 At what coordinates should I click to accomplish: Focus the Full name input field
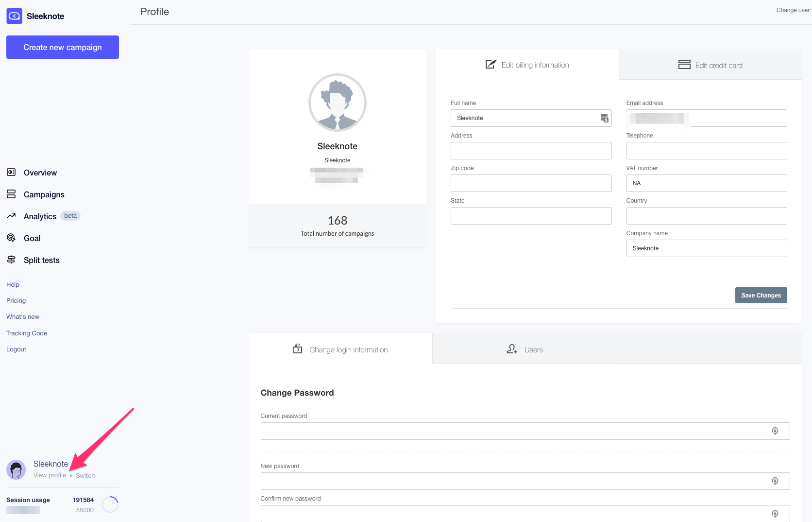(x=531, y=118)
